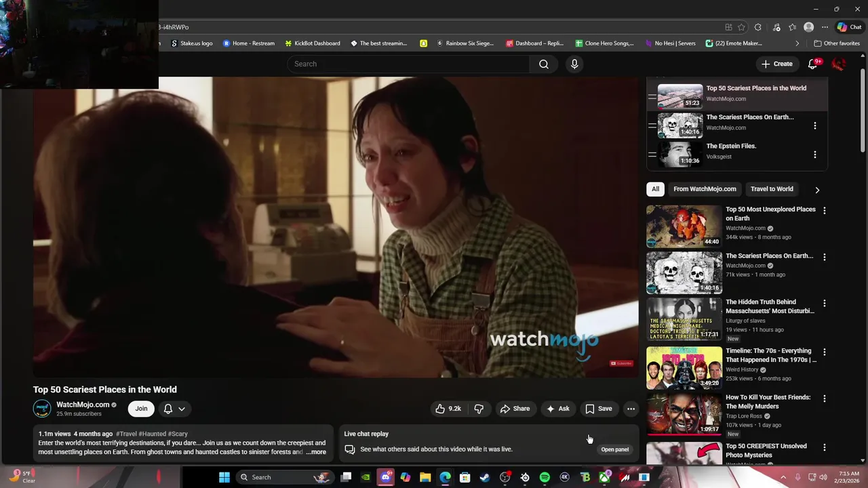Select From WatchMojo.com filter chip
Screen dimensions: 868x488
[x=705, y=189]
